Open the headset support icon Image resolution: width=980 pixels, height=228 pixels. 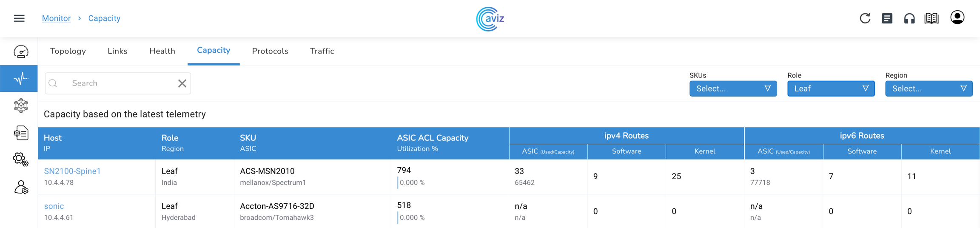(909, 18)
